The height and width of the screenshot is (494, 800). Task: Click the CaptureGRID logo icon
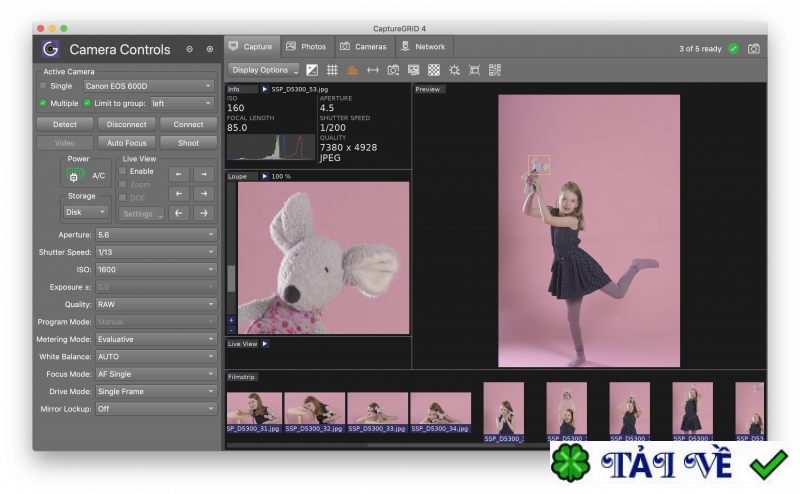(50, 49)
